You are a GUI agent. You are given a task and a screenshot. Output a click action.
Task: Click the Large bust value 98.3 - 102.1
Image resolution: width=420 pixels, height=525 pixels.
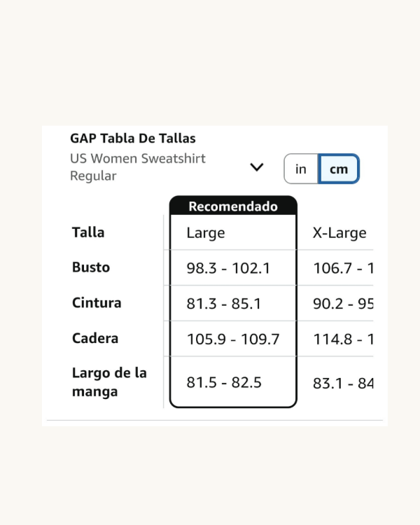228,268
